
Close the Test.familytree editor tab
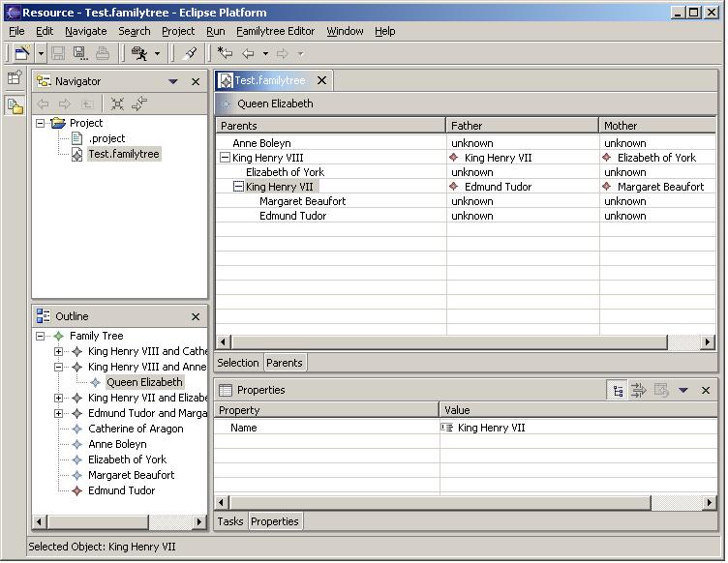321,80
